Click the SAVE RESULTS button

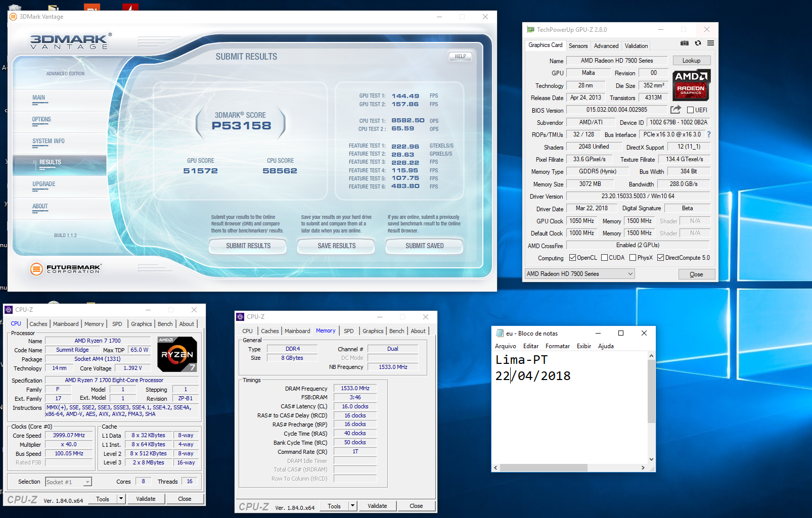click(336, 246)
